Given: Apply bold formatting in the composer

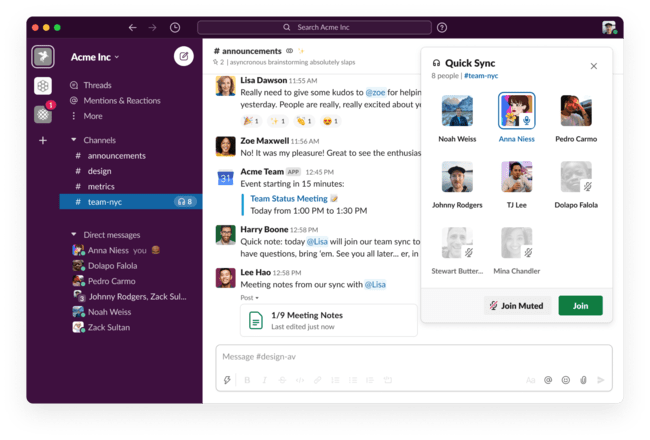Looking at the screenshot, I should [x=247, y=380].
